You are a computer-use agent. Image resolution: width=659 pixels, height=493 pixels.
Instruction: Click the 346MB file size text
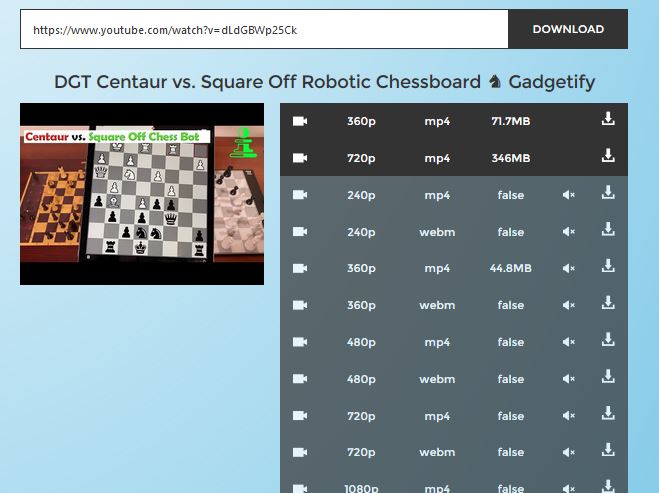coord(511,158)
